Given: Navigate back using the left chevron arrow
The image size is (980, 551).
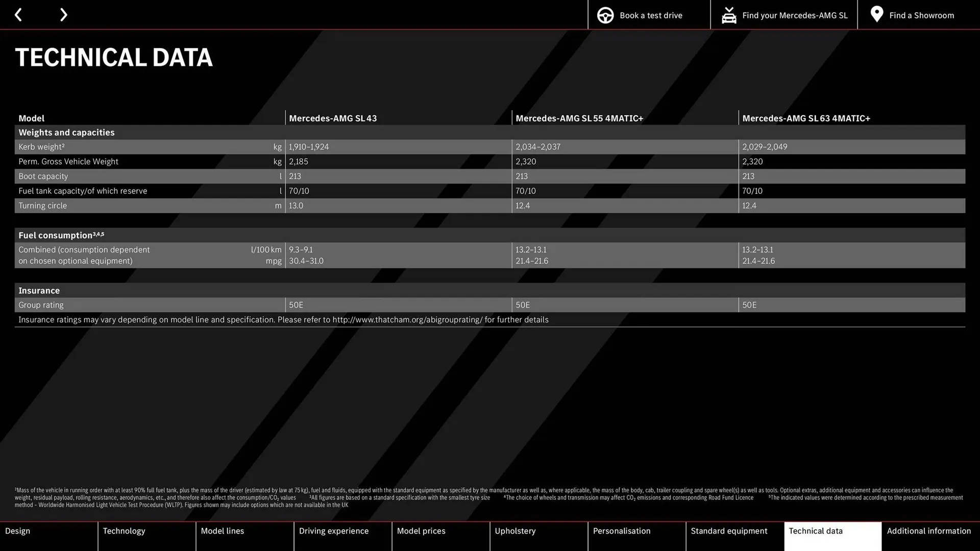Looking at the screenshot, I should (x=18, y=14).
